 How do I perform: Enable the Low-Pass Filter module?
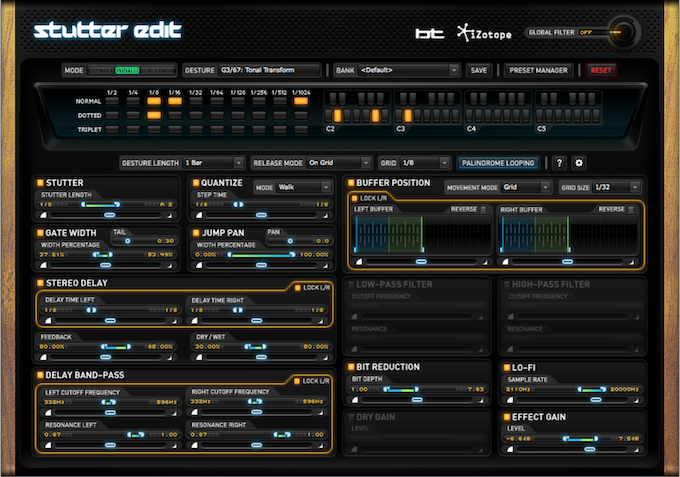point(351,284)
